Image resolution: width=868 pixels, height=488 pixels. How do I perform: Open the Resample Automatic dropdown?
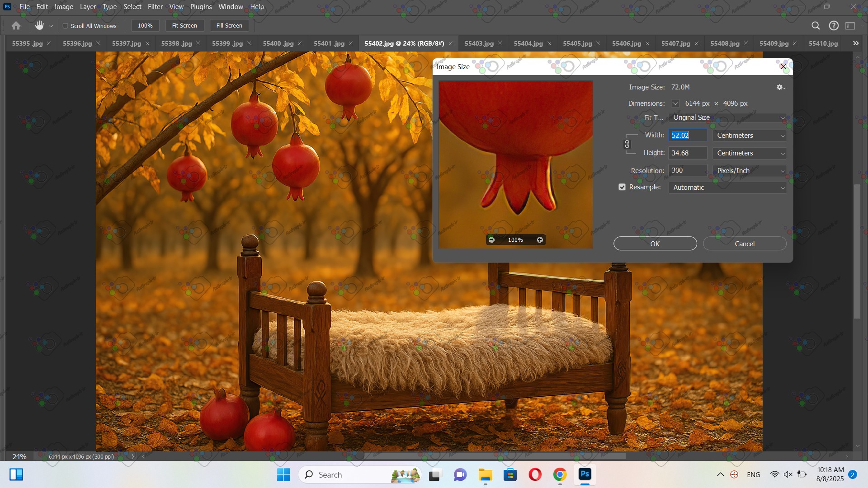(x=727, y=188)
